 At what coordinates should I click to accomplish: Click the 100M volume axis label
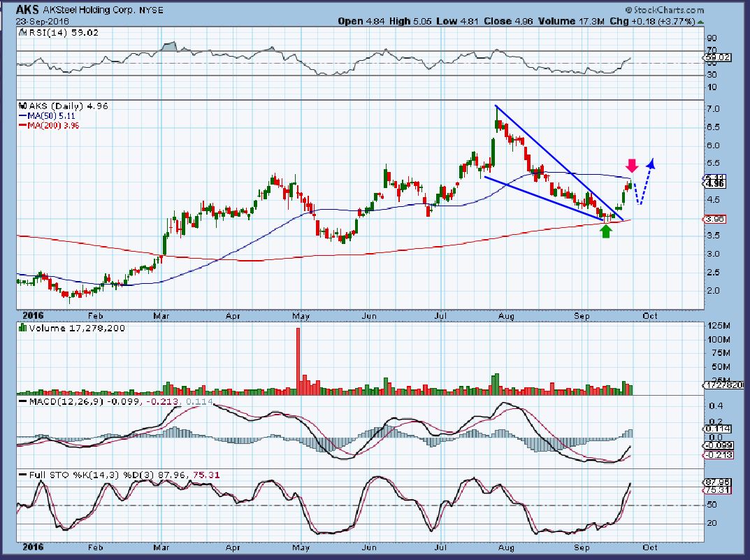(x=719, y=340)
